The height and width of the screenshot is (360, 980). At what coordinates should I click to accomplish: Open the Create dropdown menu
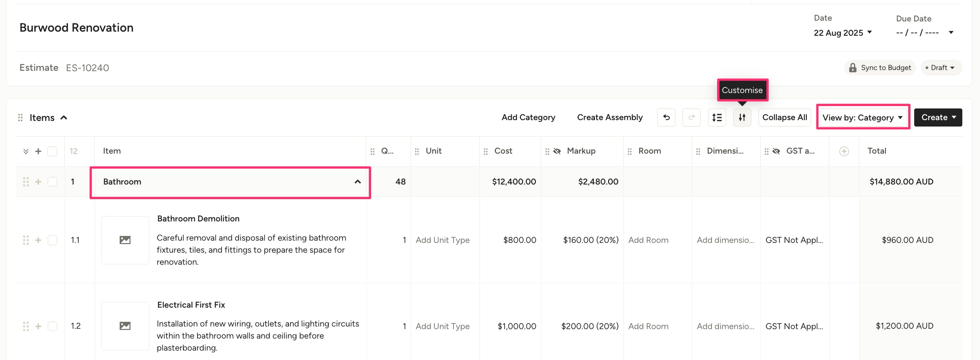tap(938, 117)
